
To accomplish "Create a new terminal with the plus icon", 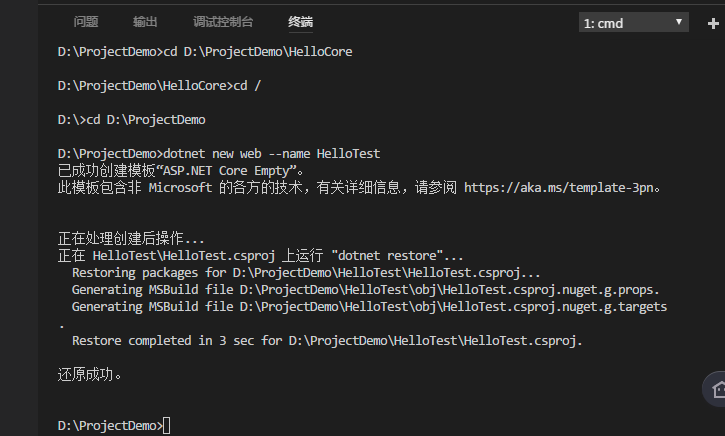I will tap(714, 22).
